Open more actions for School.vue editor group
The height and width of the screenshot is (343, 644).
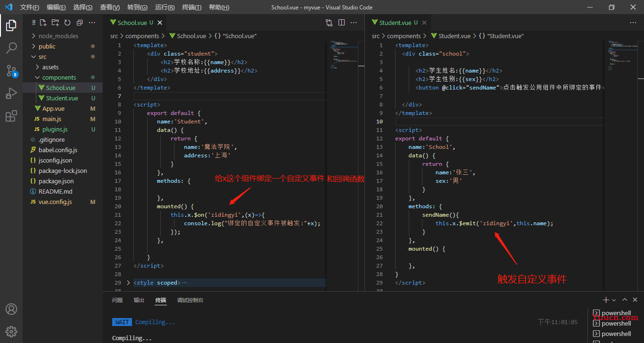(x=354, y=23)
